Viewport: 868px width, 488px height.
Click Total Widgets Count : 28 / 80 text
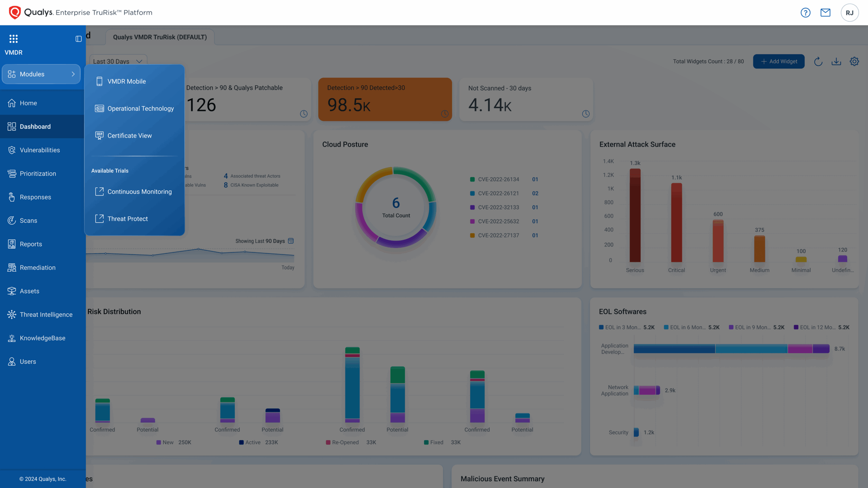point(708,61)
